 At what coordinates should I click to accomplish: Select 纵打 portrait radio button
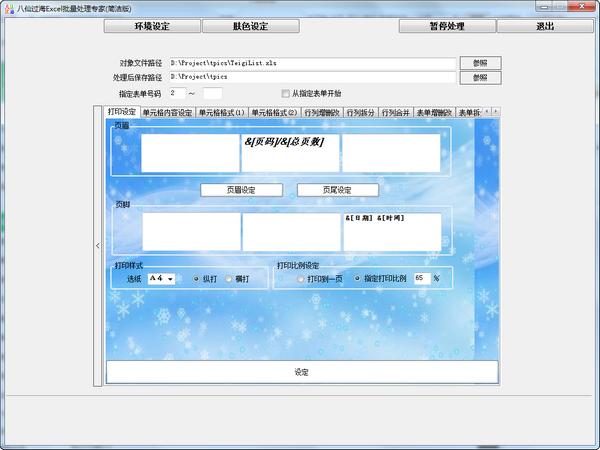(x=196, y=279)
